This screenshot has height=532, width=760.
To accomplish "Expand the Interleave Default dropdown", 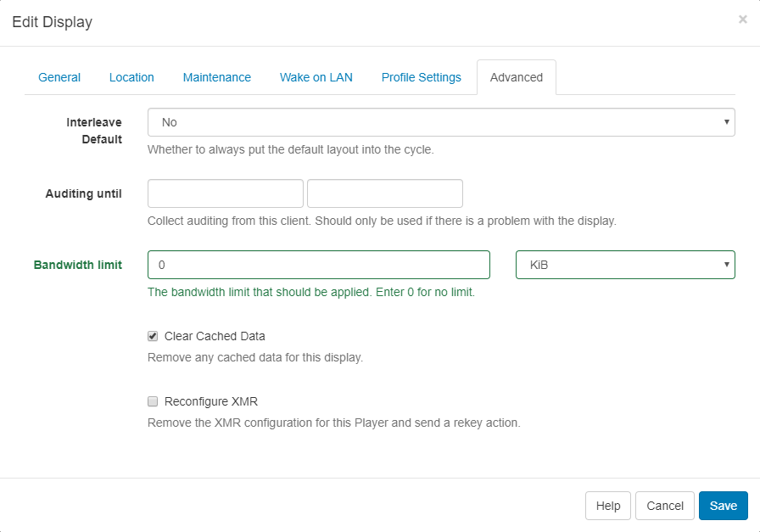I will point(441,122).
